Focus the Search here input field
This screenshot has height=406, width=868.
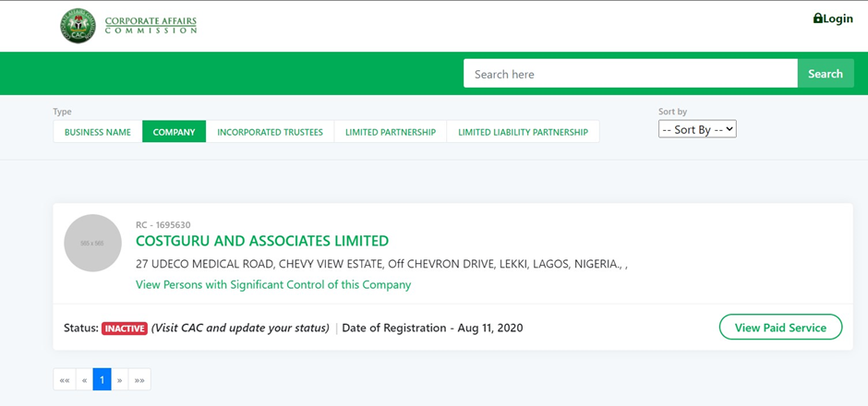tap(631, 74)
